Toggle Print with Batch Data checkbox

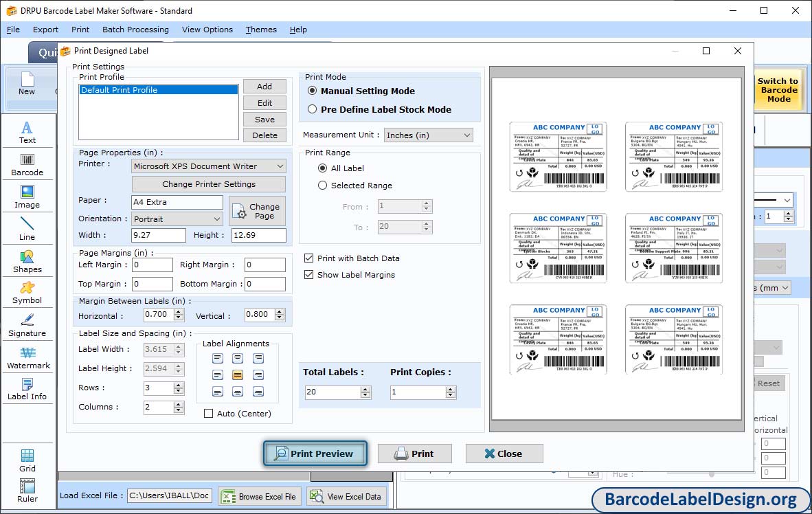tap(352, 258)
